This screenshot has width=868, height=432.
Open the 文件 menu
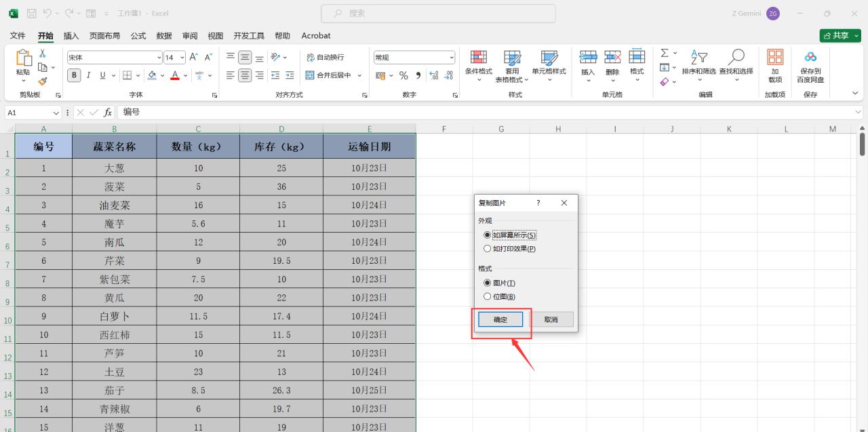coord(18,35)
